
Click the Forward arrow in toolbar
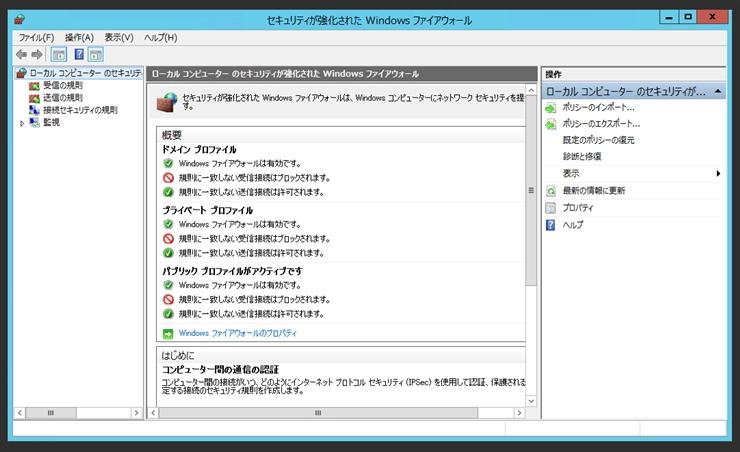click(x=37, y=55)
